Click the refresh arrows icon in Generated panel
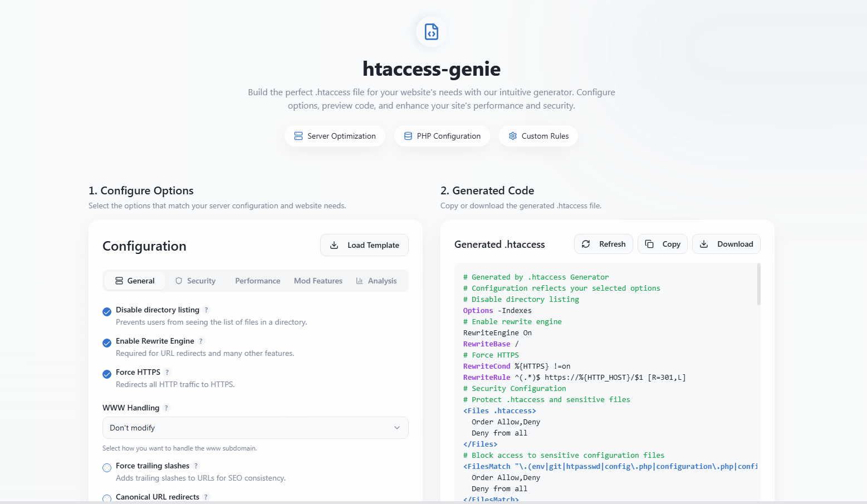The height and width of the screenshot is (504, 867). [x=586, y=244]
